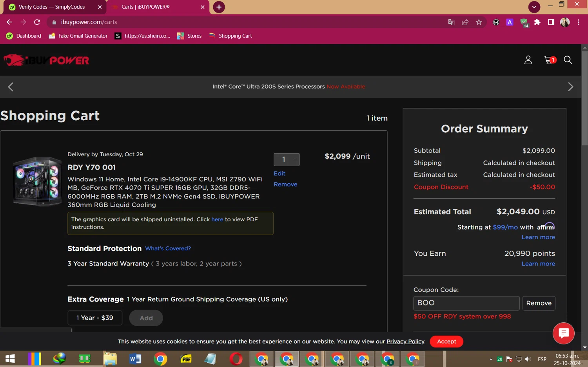Open the browser extensions puzzle icon
The image size is (588, 367).
pos(537,22)
